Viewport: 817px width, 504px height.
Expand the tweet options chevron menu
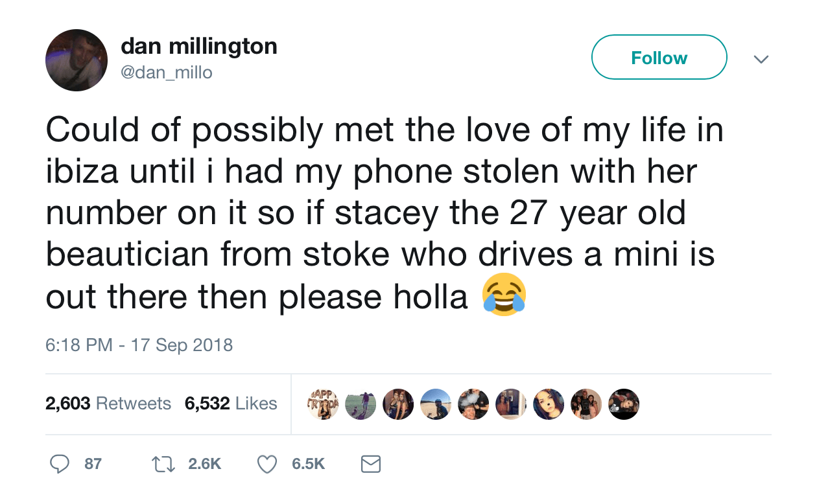point(761,59)
